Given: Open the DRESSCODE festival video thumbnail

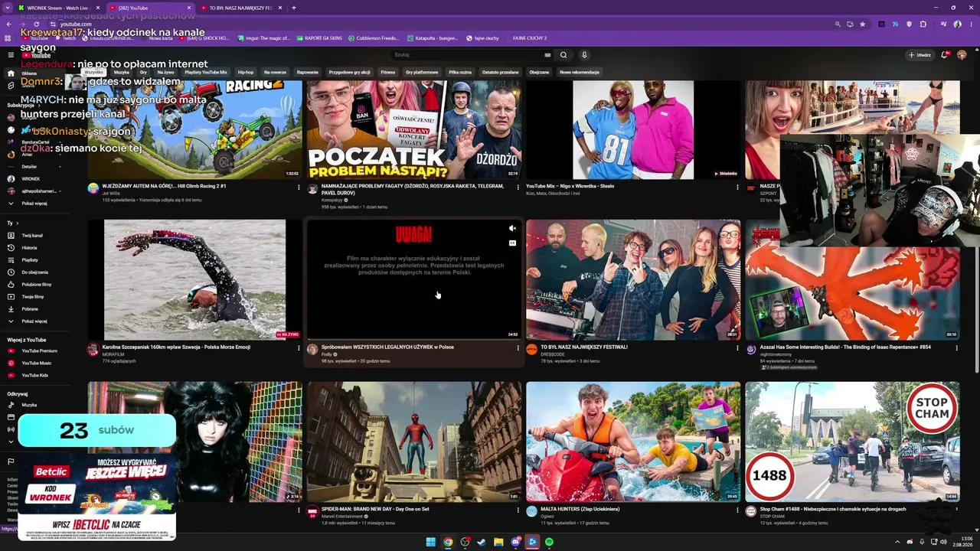Looking at the screenshot, I should [x=633, y=280].
